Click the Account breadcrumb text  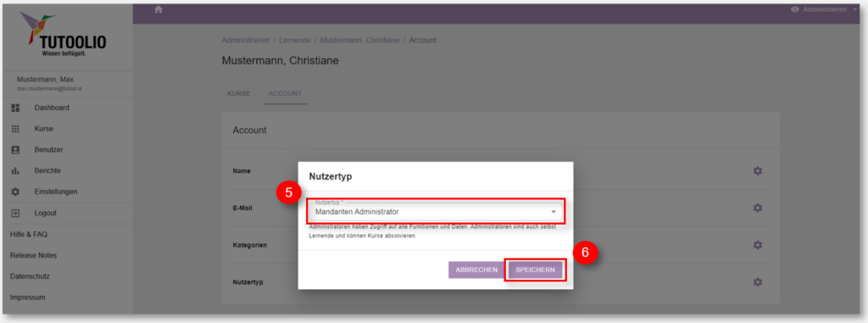[422, 41]
